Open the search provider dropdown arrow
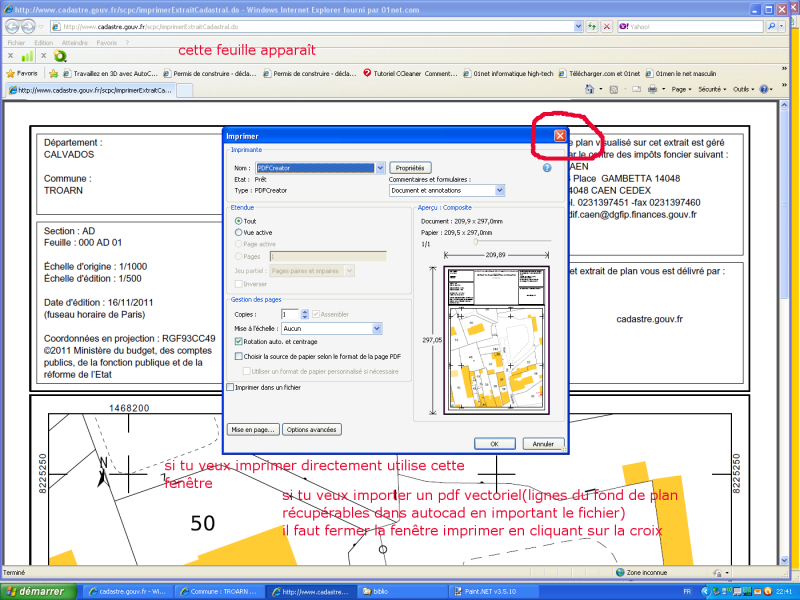 tap(782, 26)
